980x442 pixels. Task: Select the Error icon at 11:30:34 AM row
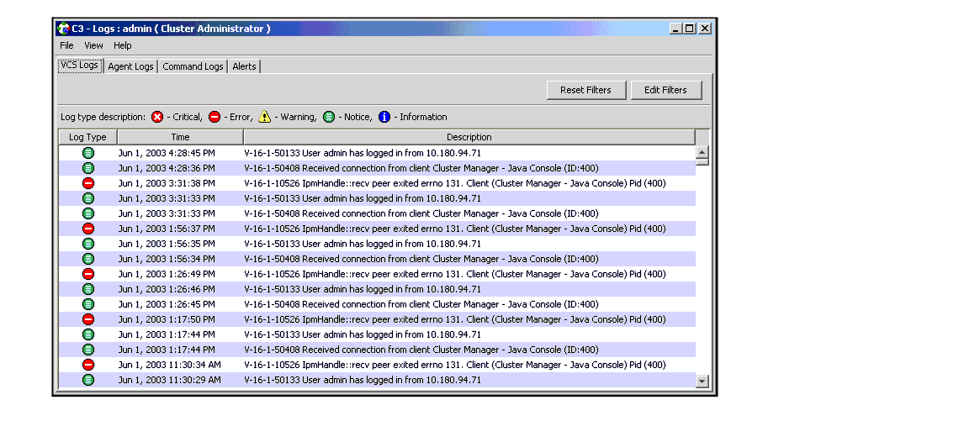(x=88, y=365)
